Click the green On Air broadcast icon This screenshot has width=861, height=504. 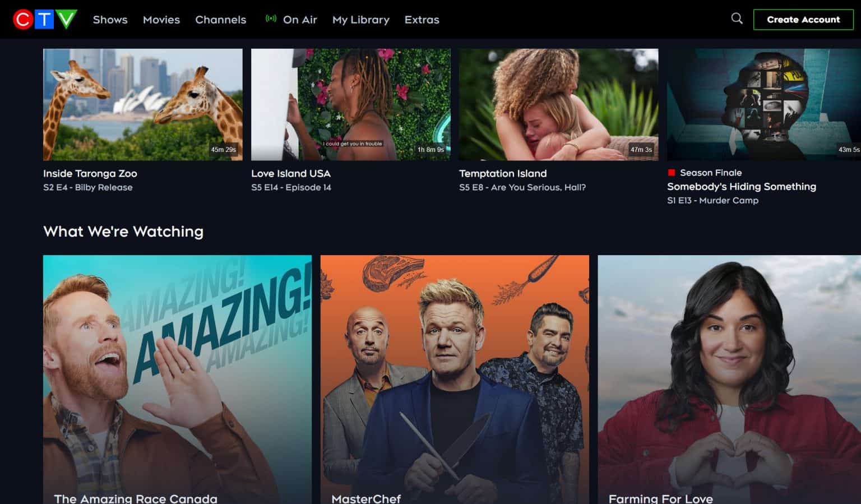[x=271, y=19]
